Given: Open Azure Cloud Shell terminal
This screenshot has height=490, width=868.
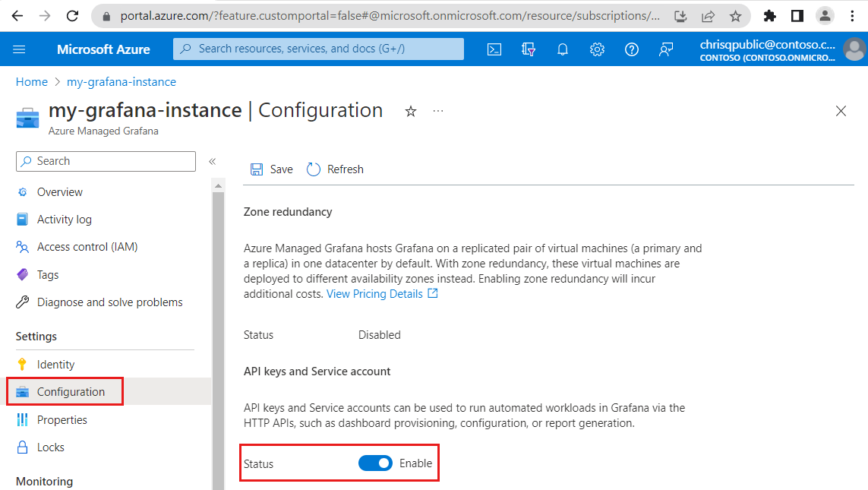Looking at the screenshot, I should point(494,49).
